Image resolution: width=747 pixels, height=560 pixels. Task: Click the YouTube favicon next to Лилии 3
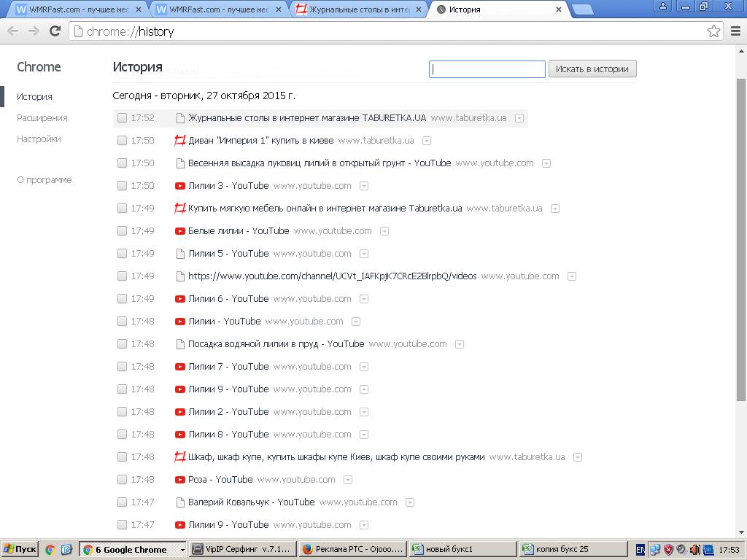pos(179,186)
